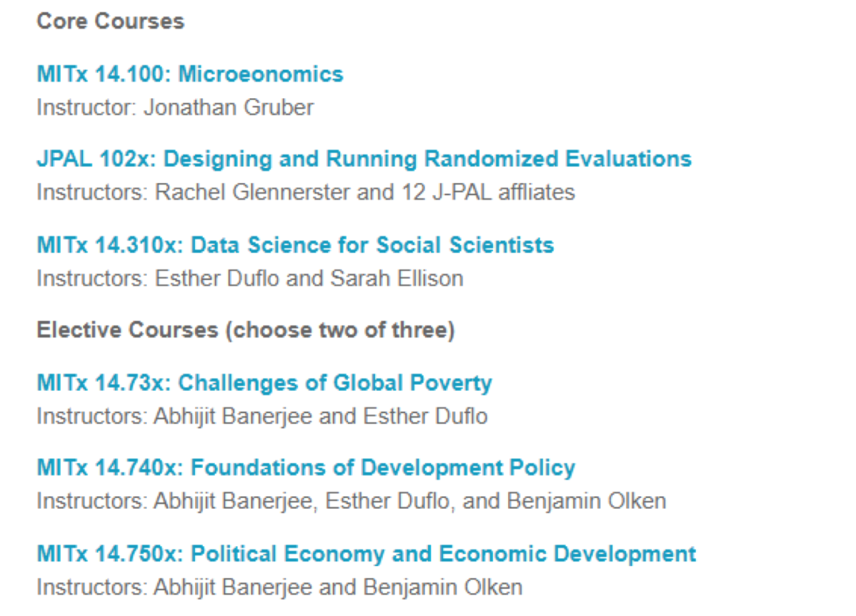
Task: Click instructor name Jonathan Gruber under Microeonomics
Action: click(228, 107)
